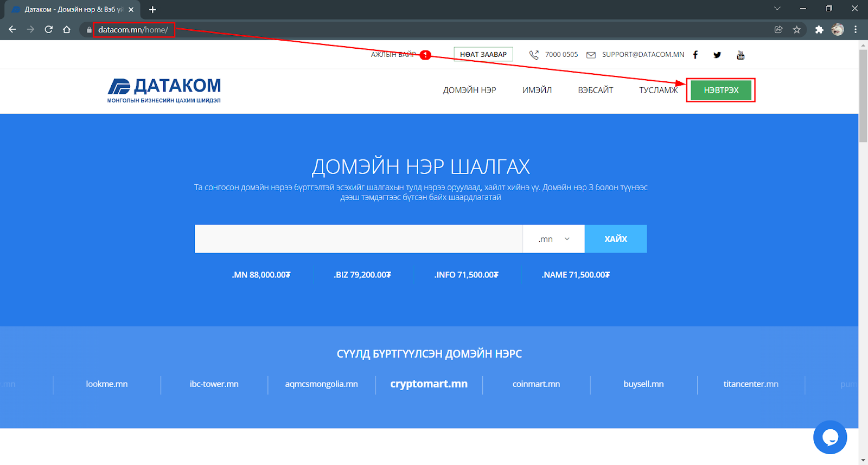The image size is (868, 465).
Task: Bookmark this page with the star
Action: (796, 29)
